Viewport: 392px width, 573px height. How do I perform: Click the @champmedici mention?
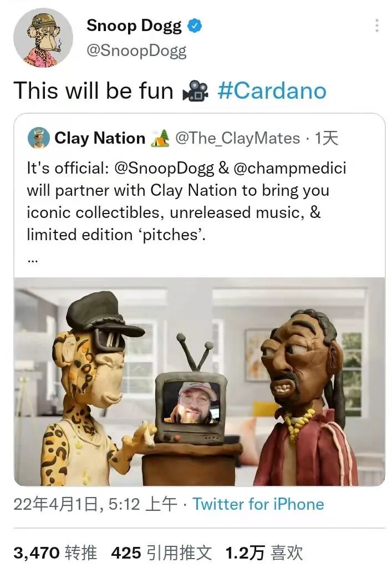click(x=290, y=169)
